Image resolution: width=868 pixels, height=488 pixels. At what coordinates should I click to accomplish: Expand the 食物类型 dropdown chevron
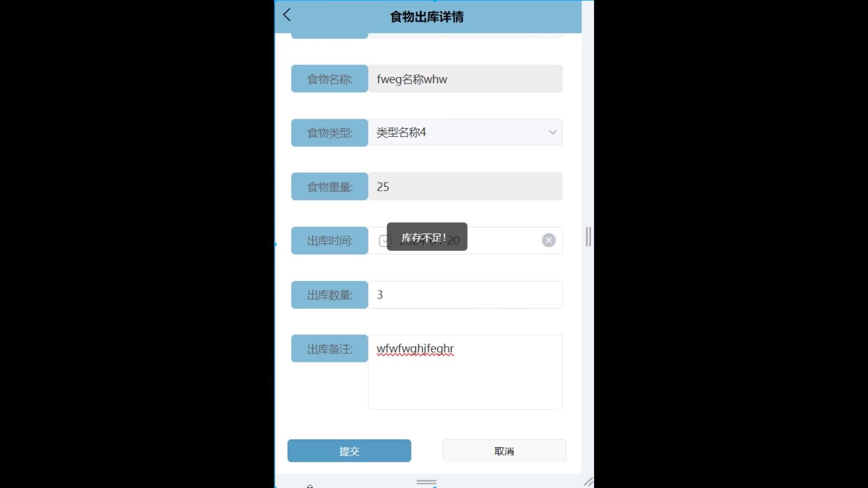point(552,132)
